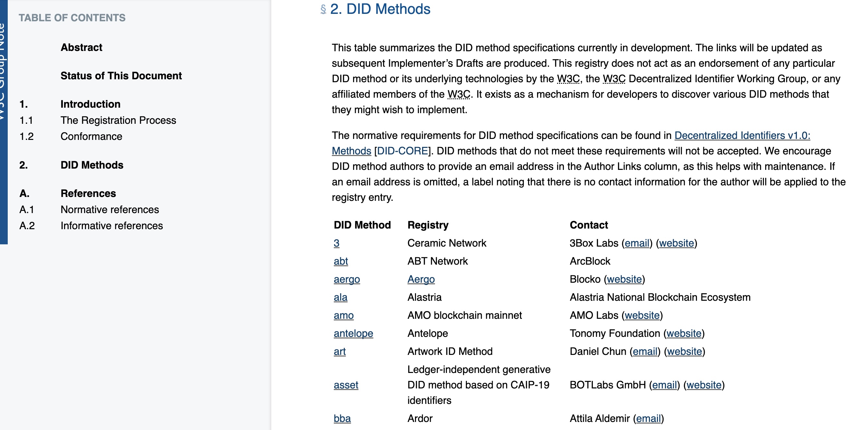Click the 3Box Labs email link
This screenshot has width=868, height=430.
[x=637, y=243]
